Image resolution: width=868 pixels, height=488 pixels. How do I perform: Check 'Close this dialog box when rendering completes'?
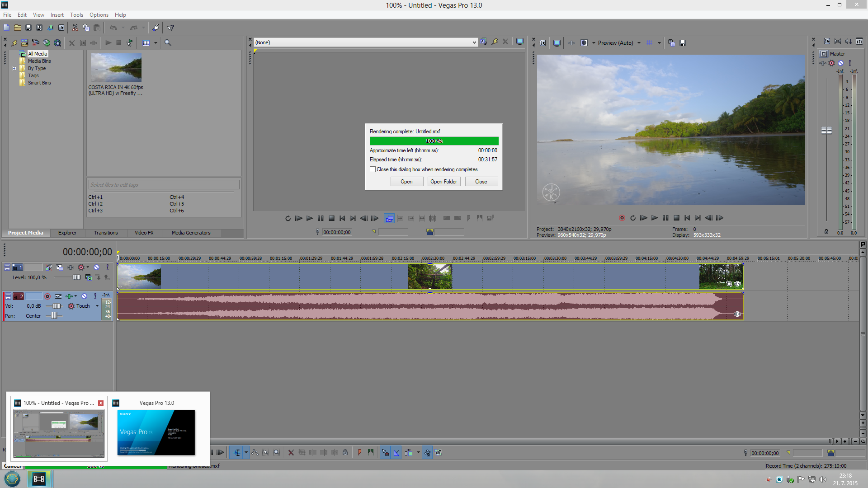pyautogui.click(x=373, y=169)
